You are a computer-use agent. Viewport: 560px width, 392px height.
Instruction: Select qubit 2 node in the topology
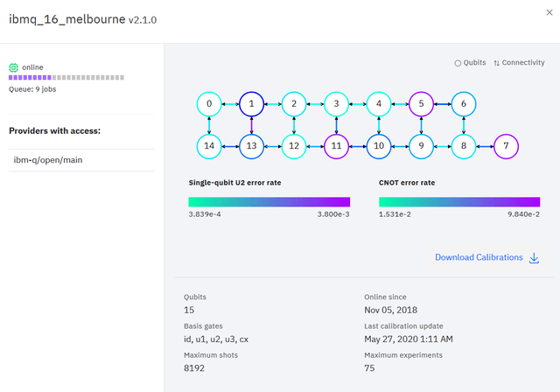(294, 104)
